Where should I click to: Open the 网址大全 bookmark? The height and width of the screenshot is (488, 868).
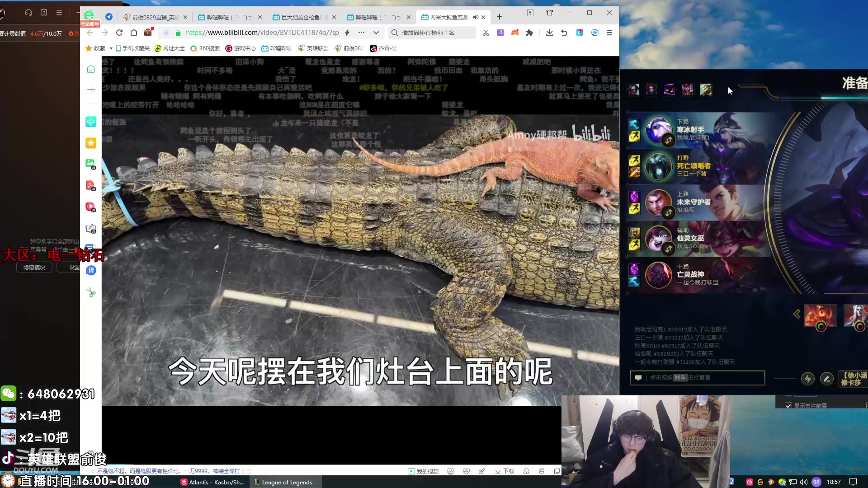170,48
